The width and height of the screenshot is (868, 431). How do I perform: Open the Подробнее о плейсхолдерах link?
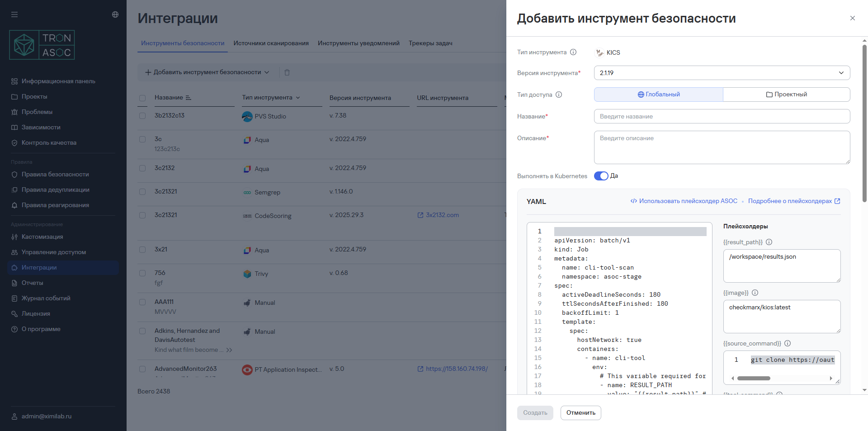794,201
